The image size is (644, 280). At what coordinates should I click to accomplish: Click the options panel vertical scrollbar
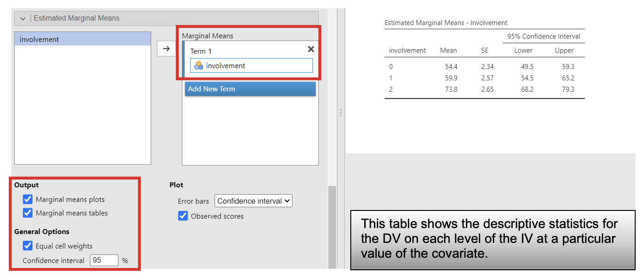click(332, 226)
